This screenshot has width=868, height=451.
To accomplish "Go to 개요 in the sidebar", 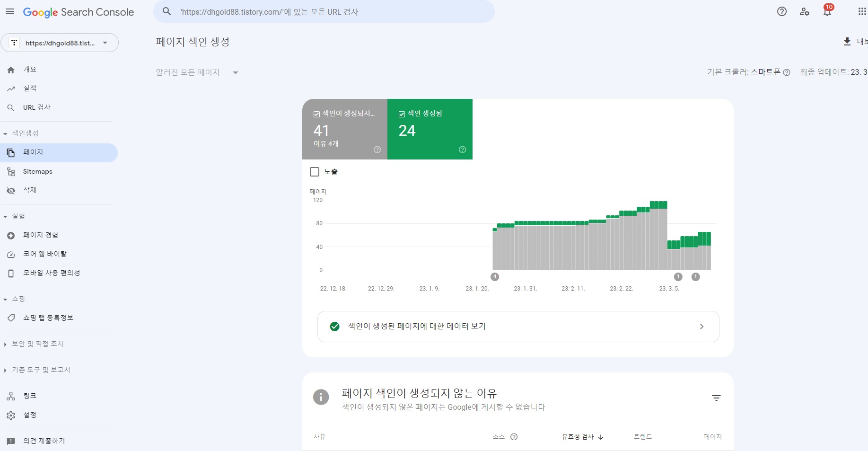I will coord(29,70).
